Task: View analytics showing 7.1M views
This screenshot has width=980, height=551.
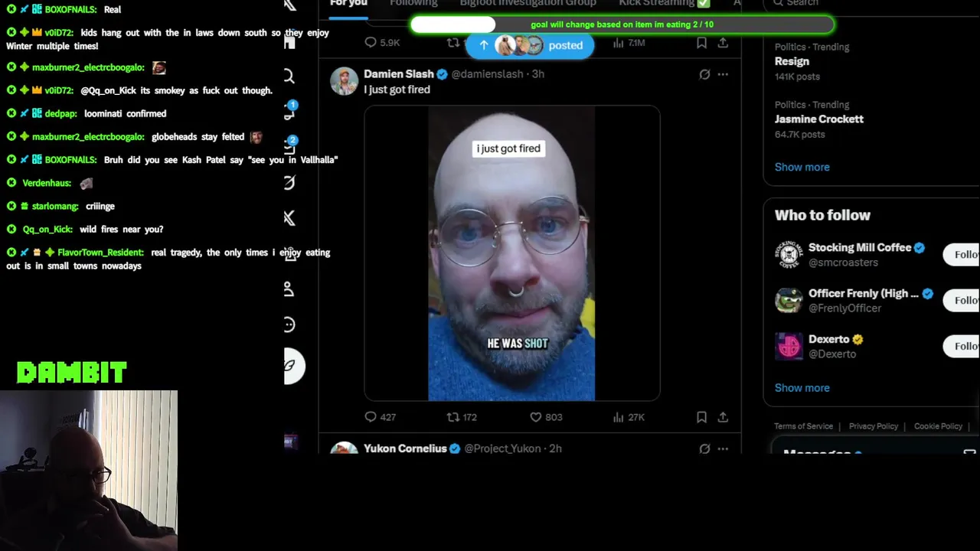Action: pos(629,43)
